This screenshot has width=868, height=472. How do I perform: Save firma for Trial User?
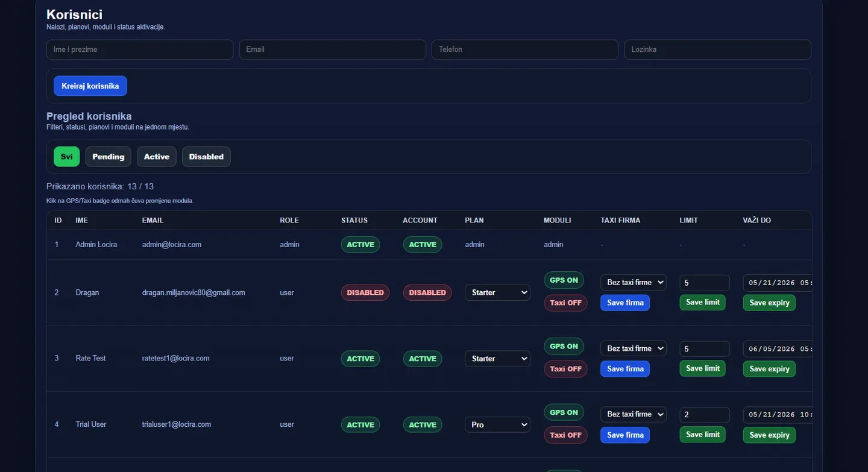point(625,435)
